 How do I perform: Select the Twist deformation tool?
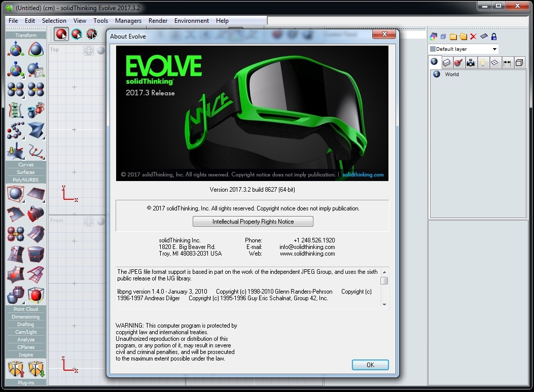36,131
